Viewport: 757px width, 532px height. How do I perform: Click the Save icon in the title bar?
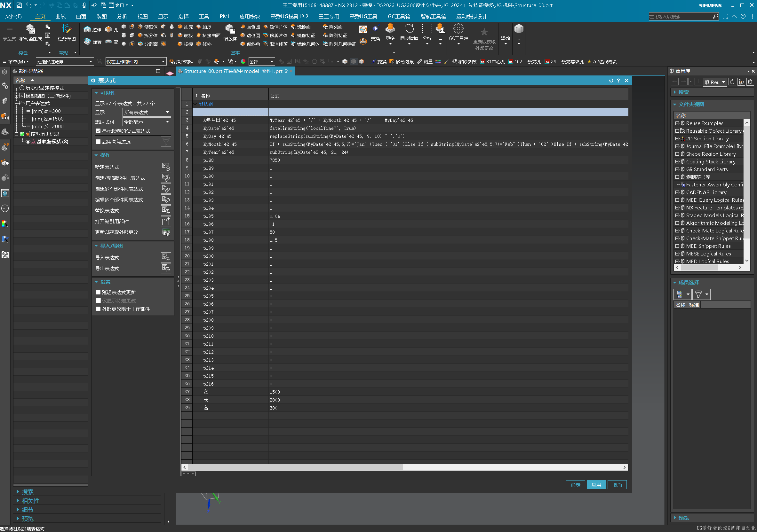19,5
